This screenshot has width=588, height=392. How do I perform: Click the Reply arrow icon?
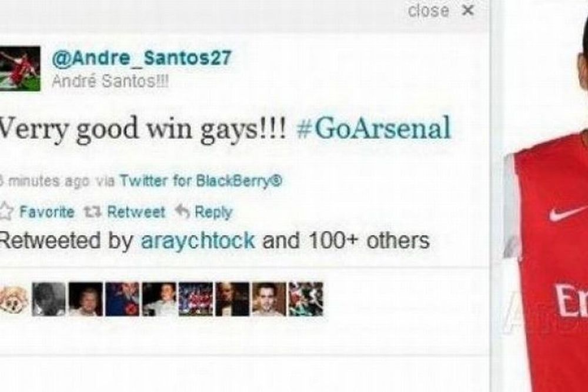tap(183, 212)
